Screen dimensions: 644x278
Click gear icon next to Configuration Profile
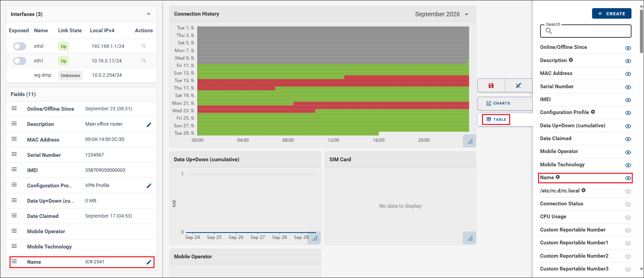coord(593,112)
